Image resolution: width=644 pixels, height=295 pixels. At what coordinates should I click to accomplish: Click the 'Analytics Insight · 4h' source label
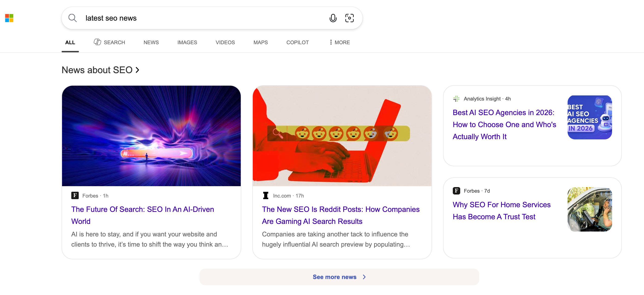[x=487, y=99]
